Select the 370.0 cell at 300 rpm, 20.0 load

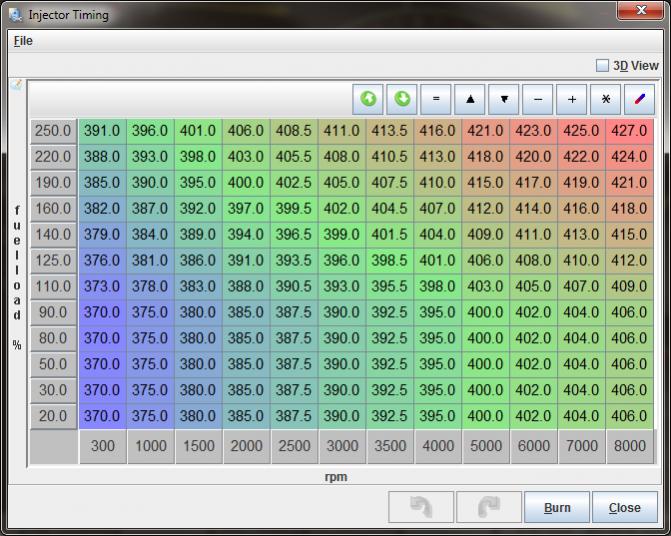102,416
